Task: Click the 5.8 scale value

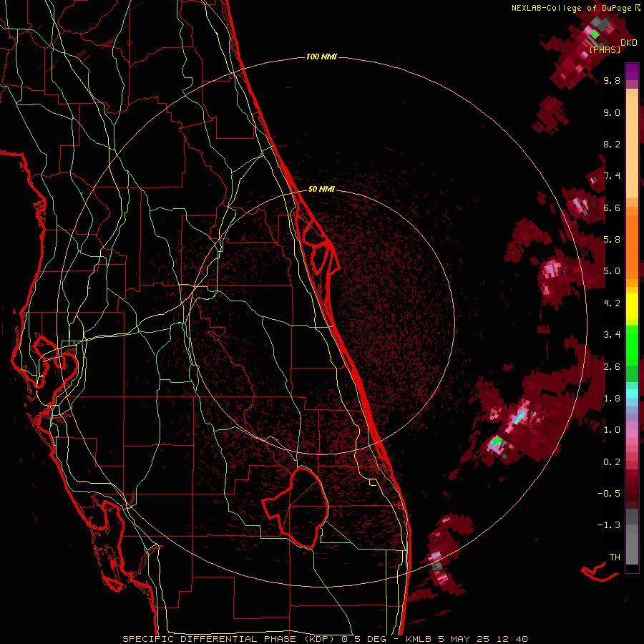Action: pos(612,240)
